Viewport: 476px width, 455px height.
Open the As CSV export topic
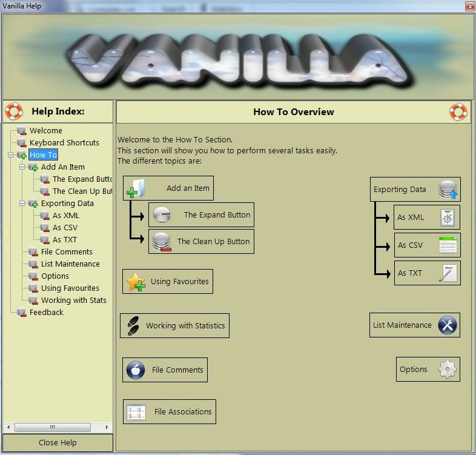click(x=428, y=245)
